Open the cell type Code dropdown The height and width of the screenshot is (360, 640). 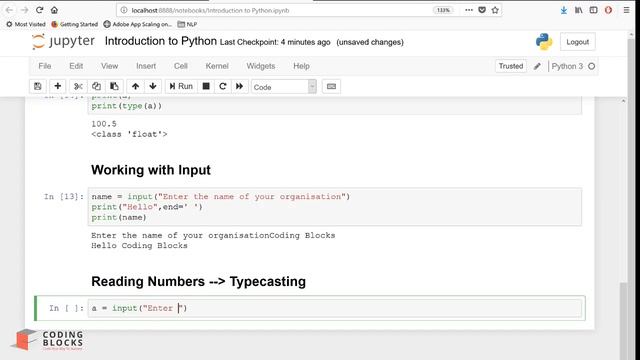pyautogui.click(x=284, y=87)
